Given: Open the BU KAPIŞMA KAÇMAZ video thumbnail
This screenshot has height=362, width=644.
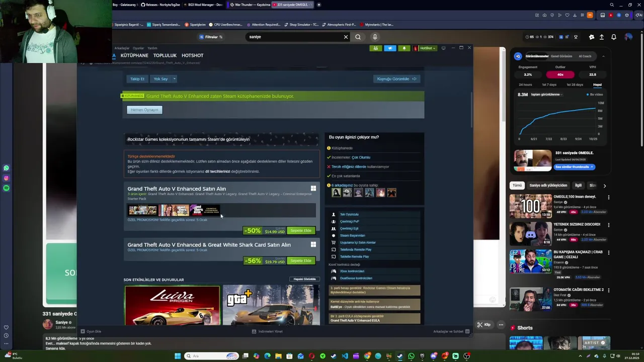Looking at the screenshot, I should 530,261.
